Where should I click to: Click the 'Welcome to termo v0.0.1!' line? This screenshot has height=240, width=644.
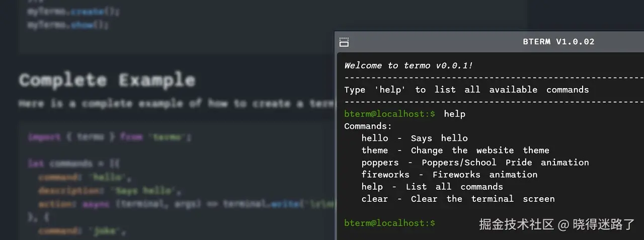click(408, 65)
